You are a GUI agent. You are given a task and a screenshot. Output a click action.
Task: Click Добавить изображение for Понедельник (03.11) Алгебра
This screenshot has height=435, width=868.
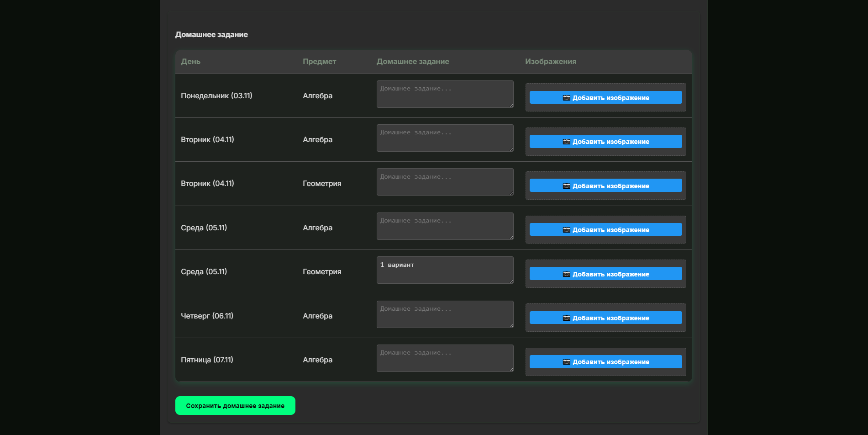(x=605, y=97)
